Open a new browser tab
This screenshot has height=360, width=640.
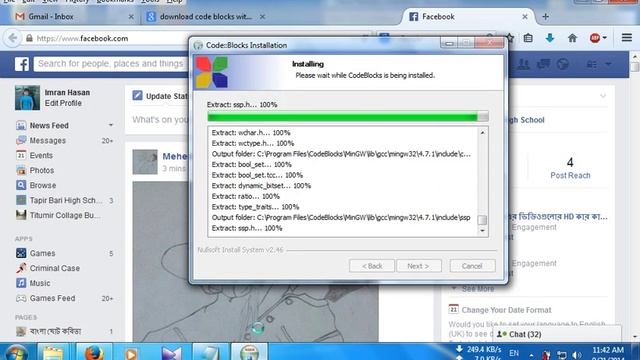(545, 17)
